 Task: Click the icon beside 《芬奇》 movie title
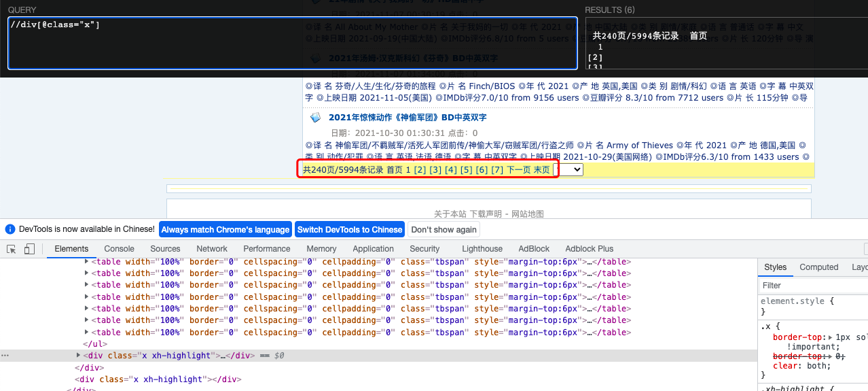[315, 58]
